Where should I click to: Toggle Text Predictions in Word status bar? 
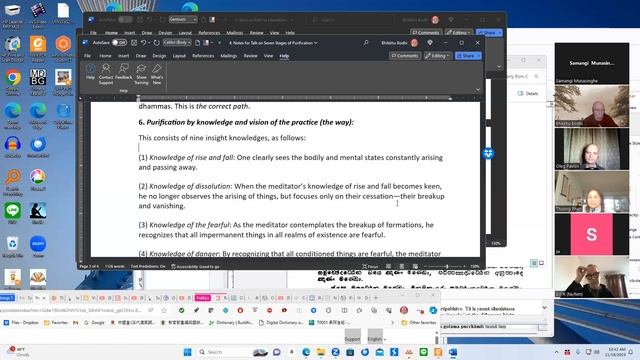tap(148, 266)
